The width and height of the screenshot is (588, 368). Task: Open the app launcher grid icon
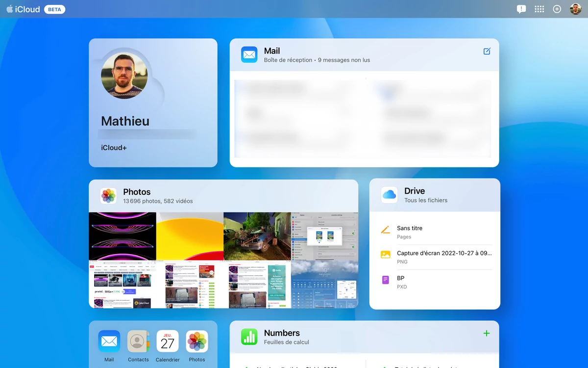click(x=539, y=9)
